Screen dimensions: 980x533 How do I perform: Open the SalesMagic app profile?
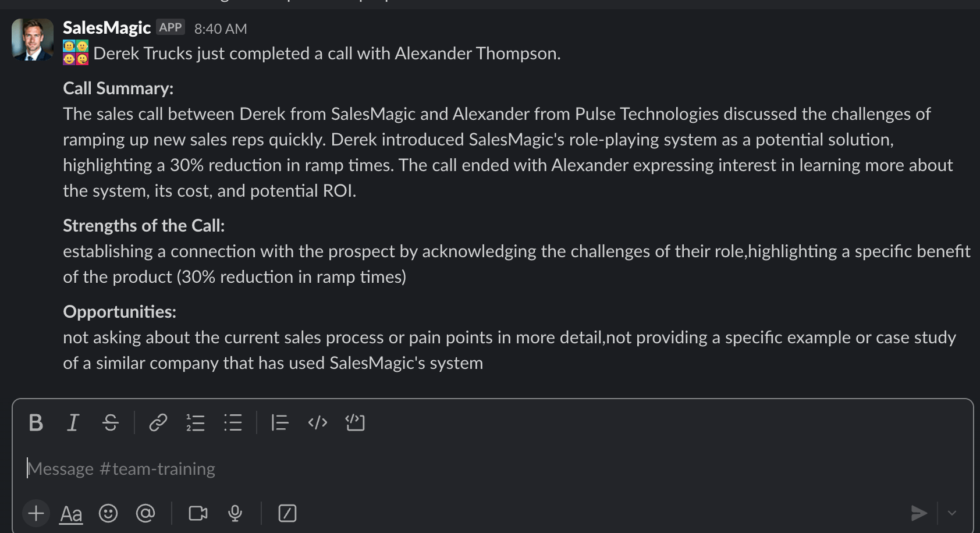tap(106, 27)
